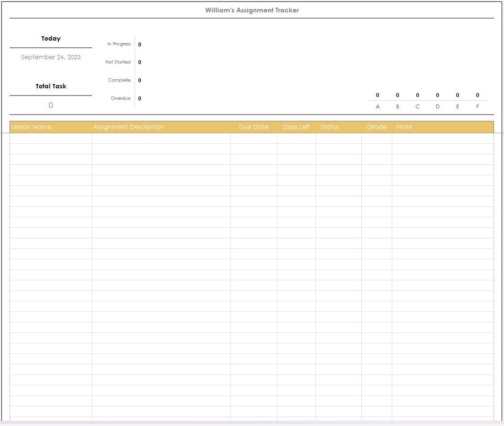Click the Assignment Description column header
The height and width of the screenshot is (426, 504).
(x=128, y=127)
